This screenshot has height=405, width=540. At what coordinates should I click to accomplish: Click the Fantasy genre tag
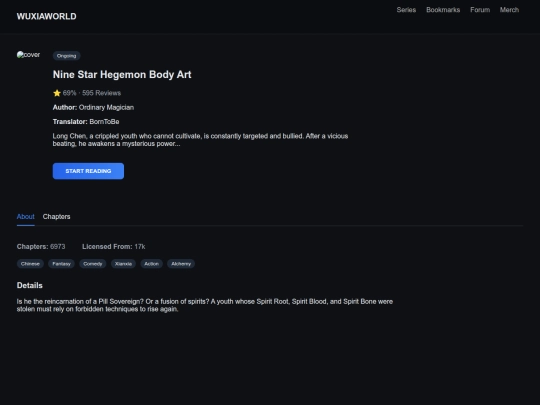61,264
